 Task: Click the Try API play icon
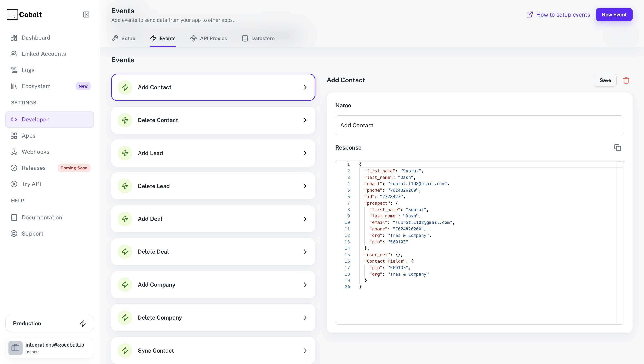(14, 184)
